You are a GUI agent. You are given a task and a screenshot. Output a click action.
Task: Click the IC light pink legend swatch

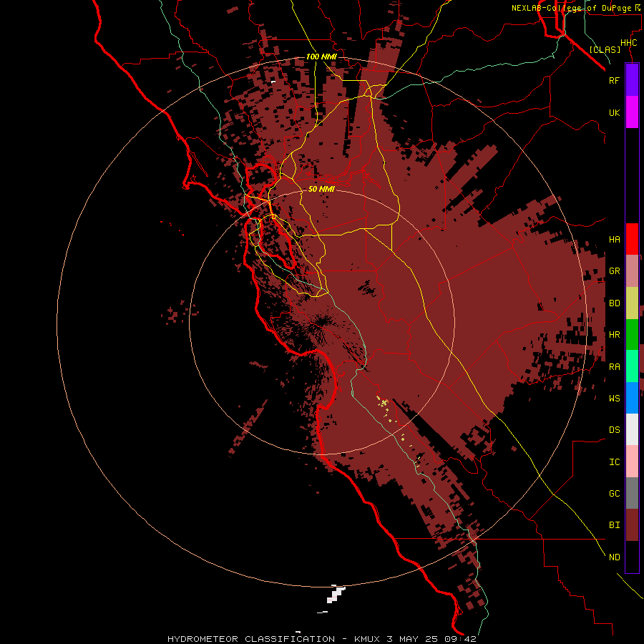point(632,462)
